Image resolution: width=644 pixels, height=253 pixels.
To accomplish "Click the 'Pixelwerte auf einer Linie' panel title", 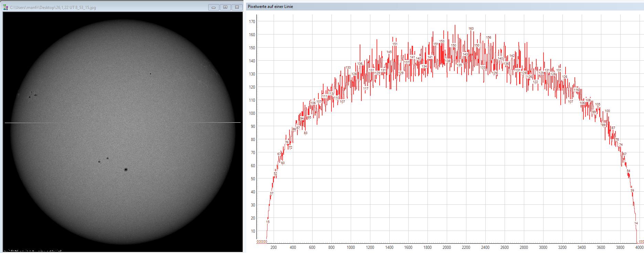I will point(271,7).
